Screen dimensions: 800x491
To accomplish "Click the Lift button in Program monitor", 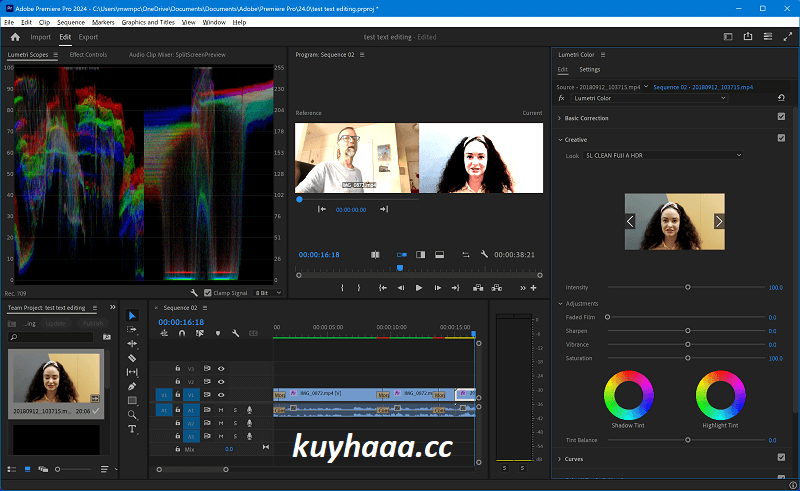I will pos(478,288).
